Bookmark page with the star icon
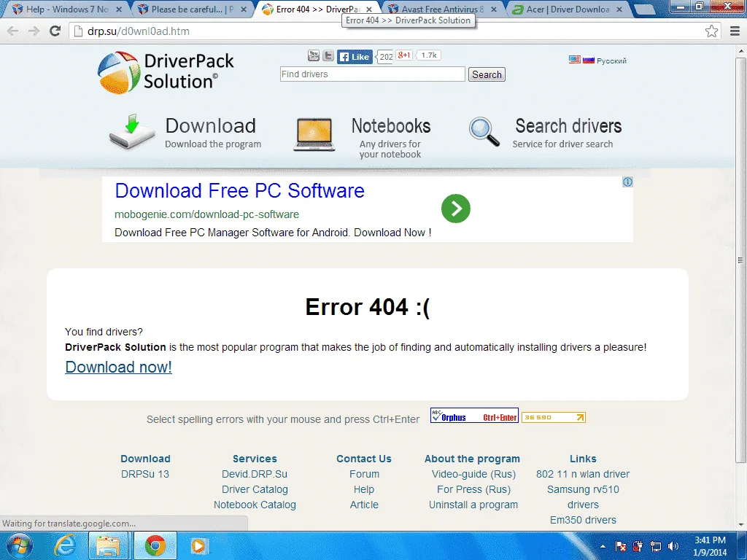747x560 pixels. (x=711, y=31)
